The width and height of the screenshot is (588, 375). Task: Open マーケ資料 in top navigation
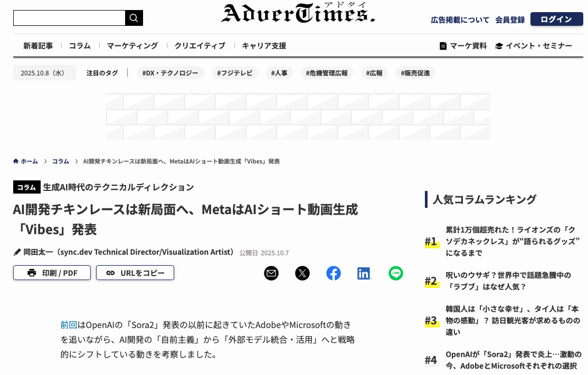pyautogui.click(x=463, y=46)
